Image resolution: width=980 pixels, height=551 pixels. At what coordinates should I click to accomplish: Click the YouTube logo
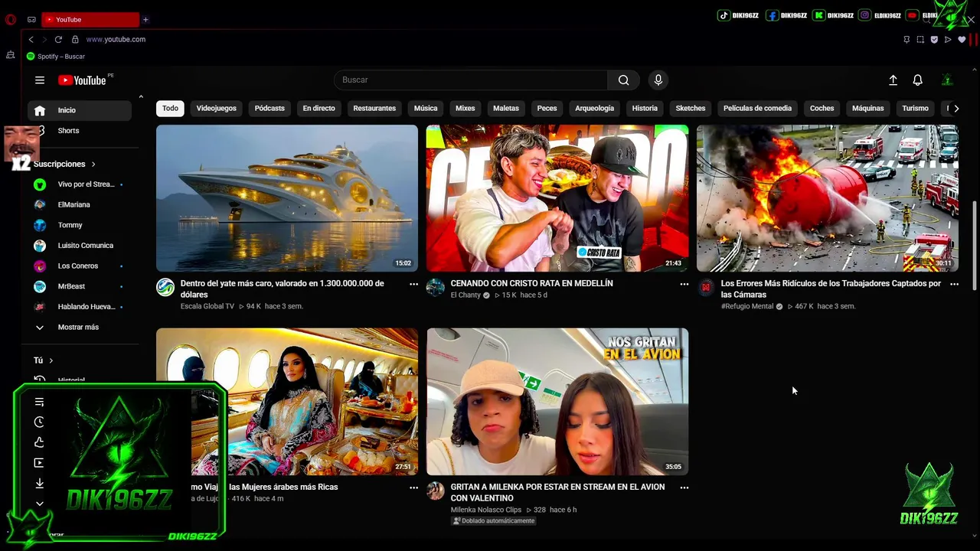point(82,80)
